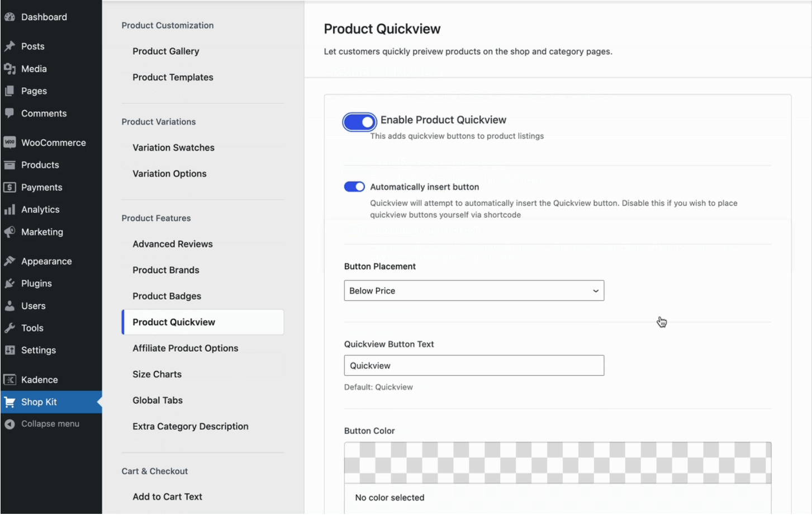
Task: Click the Dashboard gauge icon
Action: click(x=10, y=17)
